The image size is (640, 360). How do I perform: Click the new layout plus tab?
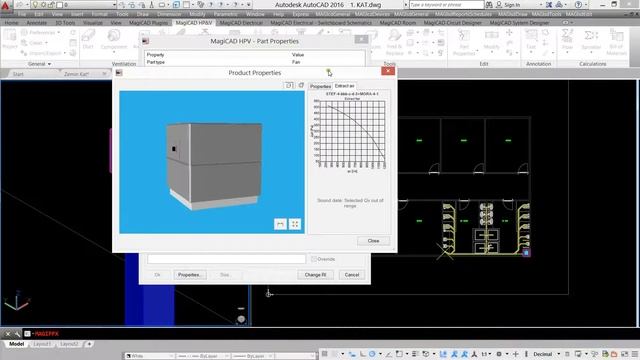(89, 344)
